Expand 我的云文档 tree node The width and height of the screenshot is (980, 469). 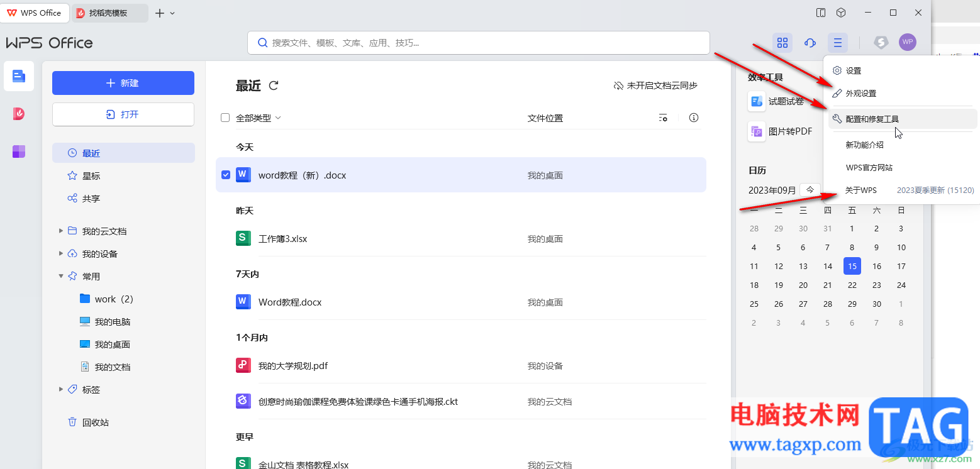(x=61, y=231)
